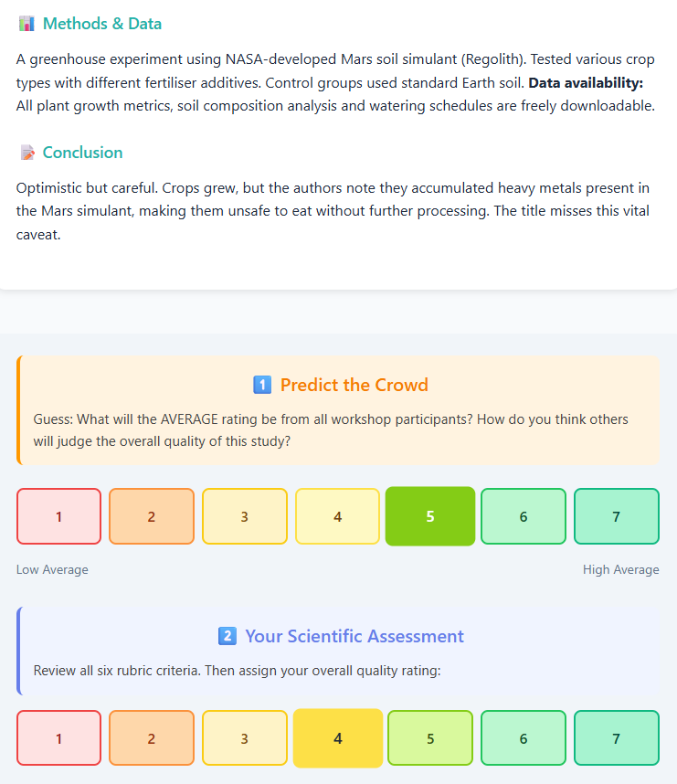The width and height of the screenshot is (677, 784).
Task: Select rating 1 in Your Scientific Assessment
Action: click(x=58, y=737)
